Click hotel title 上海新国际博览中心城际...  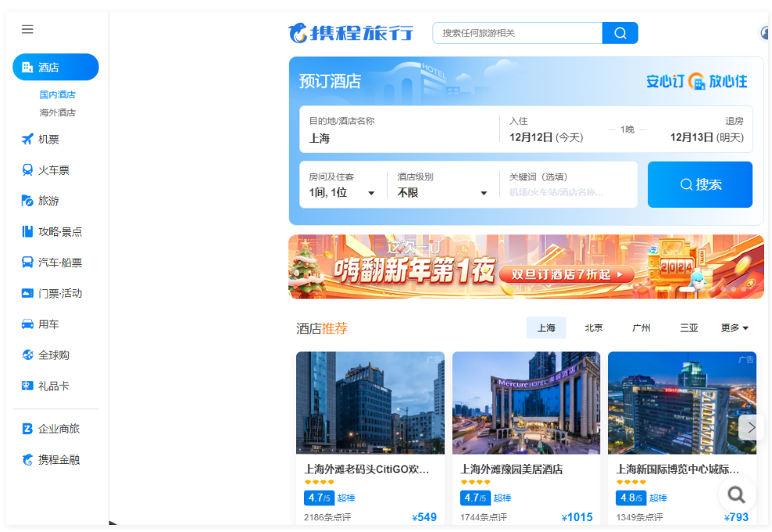point(678,469)
